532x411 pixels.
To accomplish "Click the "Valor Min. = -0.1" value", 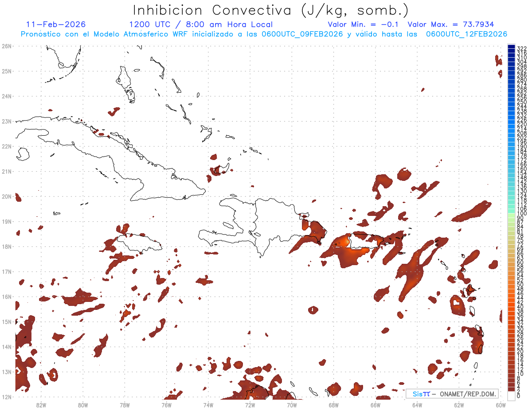I will point(364,24).
